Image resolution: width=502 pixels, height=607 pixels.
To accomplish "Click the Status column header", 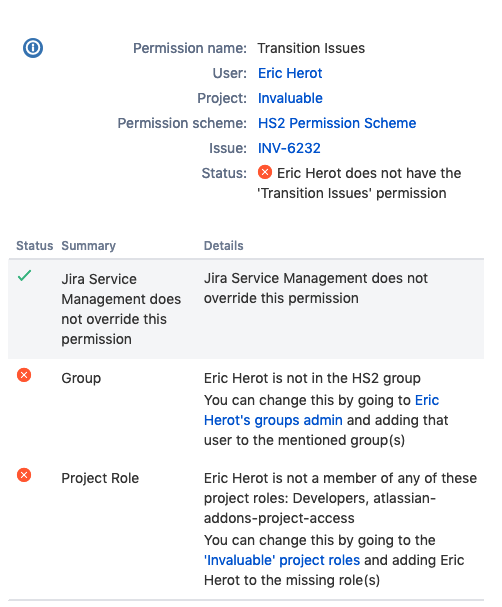I will point(34,245).
